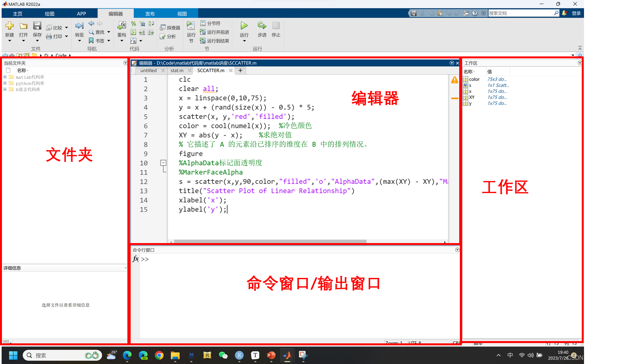
Task: Open the Find (查找) dropdown arrow
Action: pos(109,32)
